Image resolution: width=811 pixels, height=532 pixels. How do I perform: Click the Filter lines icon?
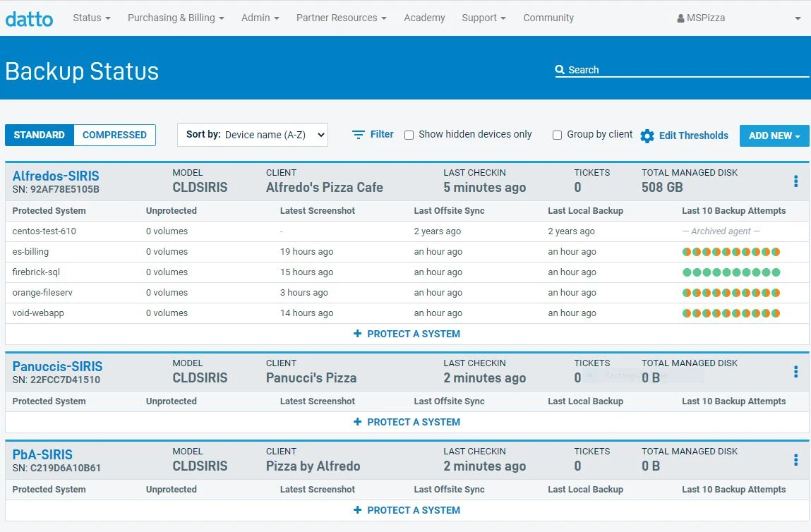click(359, 135)
